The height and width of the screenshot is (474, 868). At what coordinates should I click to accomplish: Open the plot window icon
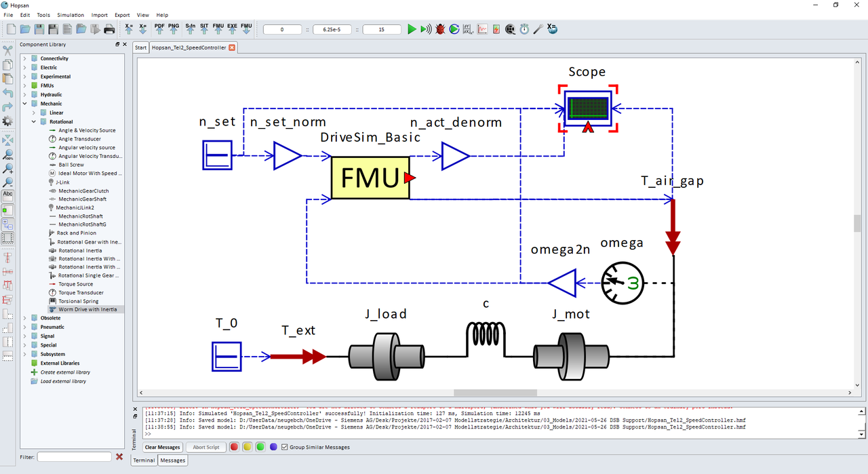pos(482,29)
